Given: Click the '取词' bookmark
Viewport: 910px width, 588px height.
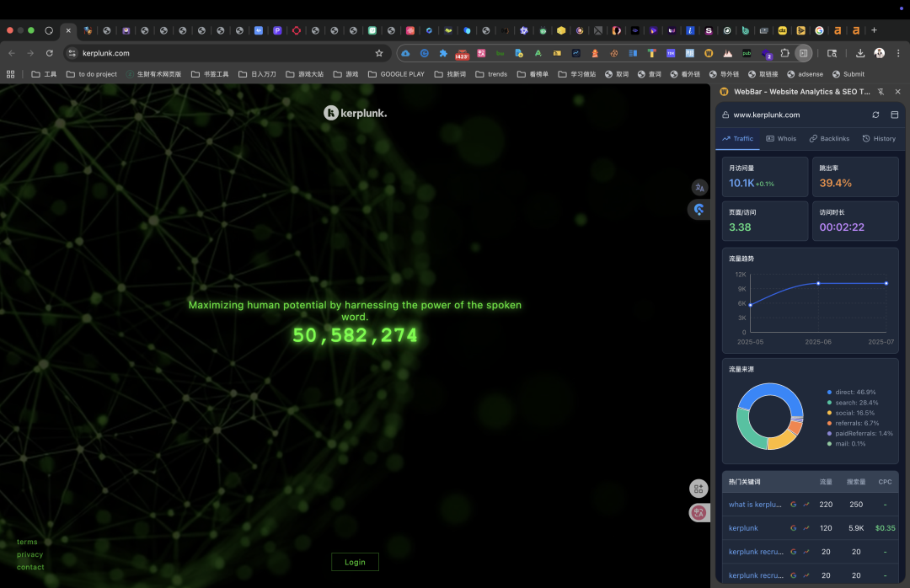Looking at the screenshot, I should (616, 74).
